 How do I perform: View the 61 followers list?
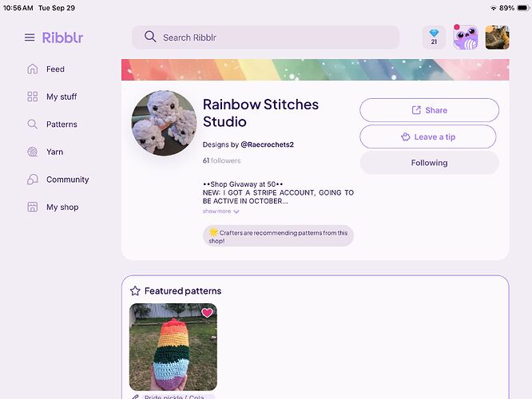point(221,160)
